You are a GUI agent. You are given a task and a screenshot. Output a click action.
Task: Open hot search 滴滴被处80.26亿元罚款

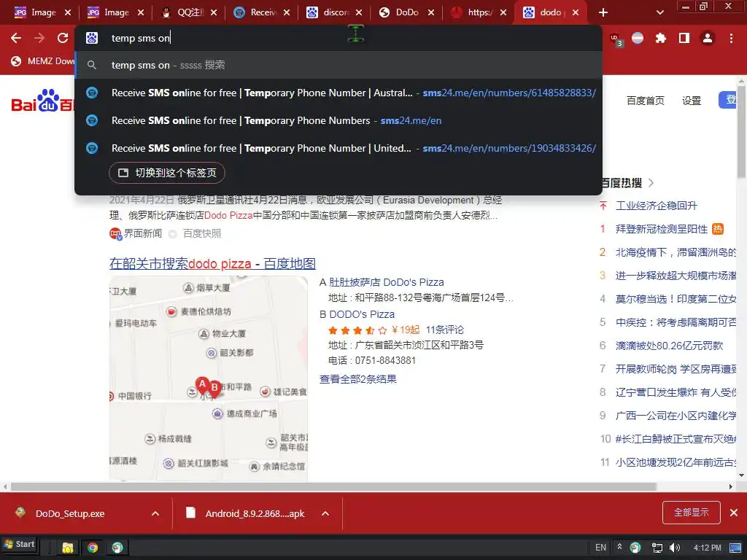click(670, 346)
